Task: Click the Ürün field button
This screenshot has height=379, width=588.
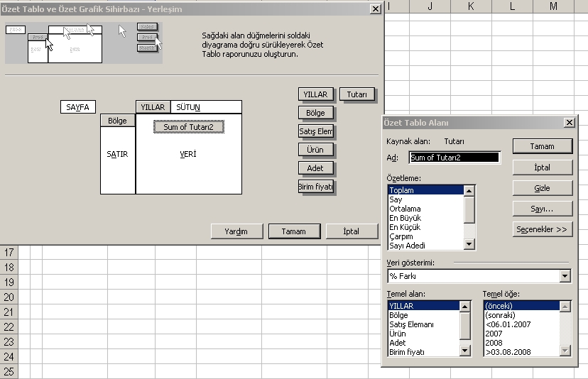Action: 315,150
